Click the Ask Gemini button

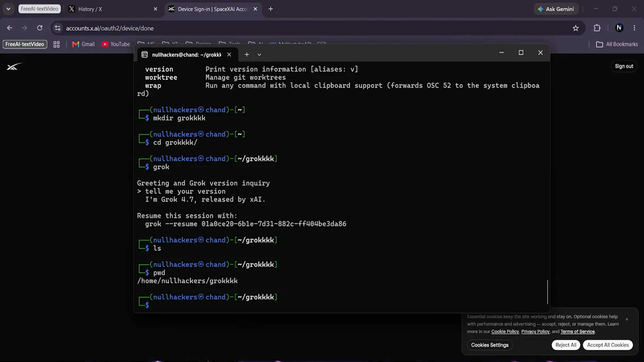pyautogui.click(x=556, y=9)
